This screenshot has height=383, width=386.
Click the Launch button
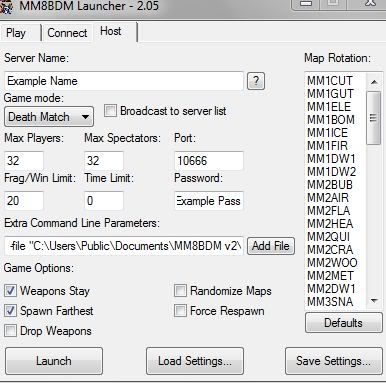point(54,361)
